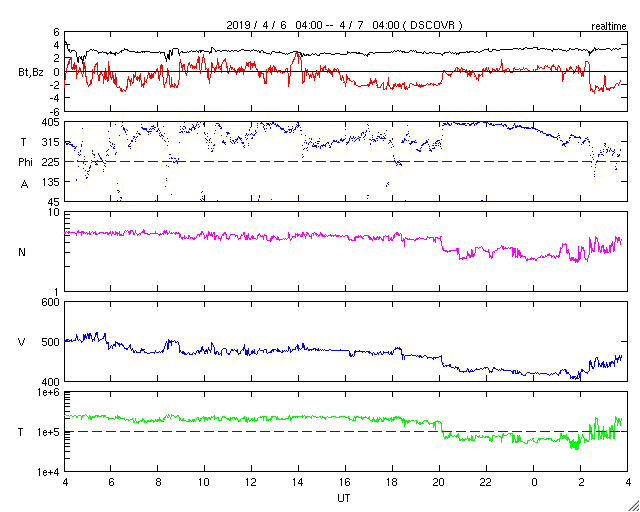Click the '22' hour tick label
This screenshot has height=512, width=640.
pyautogui.click(x=486, y=482)
